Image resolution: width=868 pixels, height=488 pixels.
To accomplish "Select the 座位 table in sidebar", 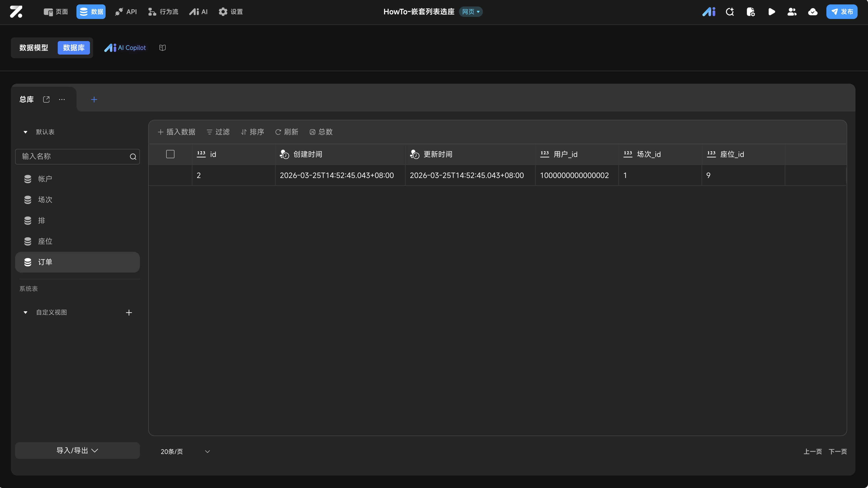I will (x=45, y=241).
